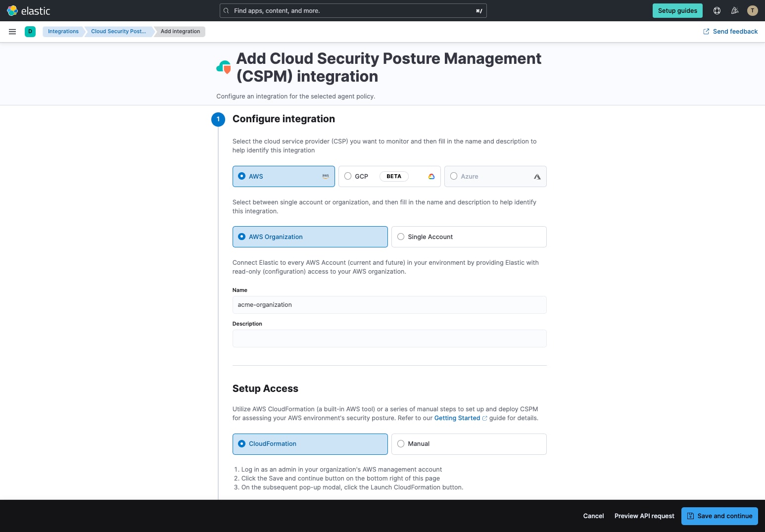Click the Add integration breadcrumb
Image resolution: width=765 pixels, height=532 pixels.
(x=180, y=32)
